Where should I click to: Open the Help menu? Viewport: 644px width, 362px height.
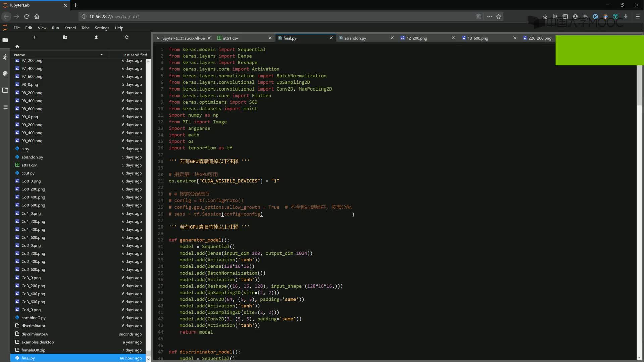pyautogui.click(x=119, y=28)
